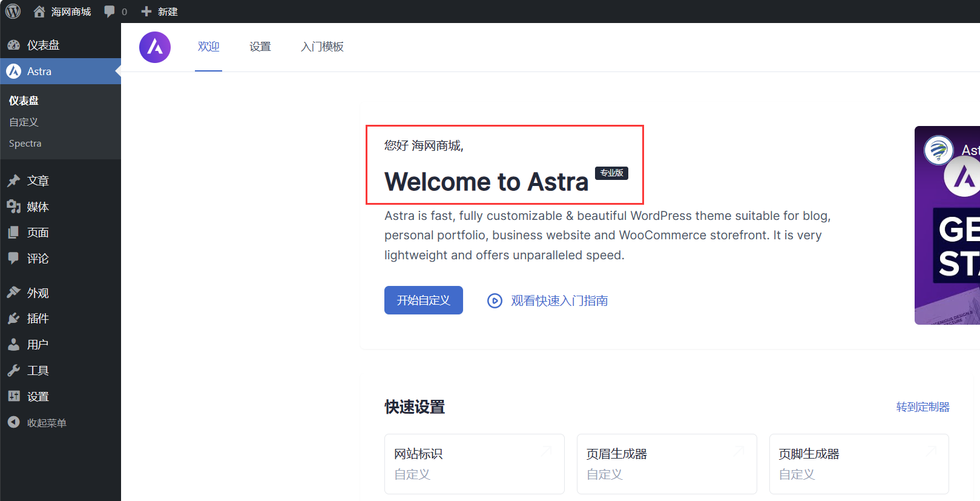
Task: Open the comments bubble in admin bar
Action: [116, 12]
